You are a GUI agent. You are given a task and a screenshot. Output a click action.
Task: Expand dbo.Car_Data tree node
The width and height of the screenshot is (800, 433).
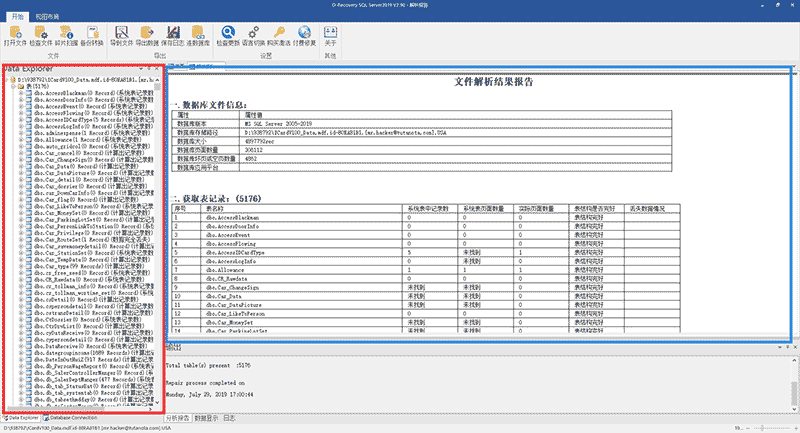tap(21, 166)
